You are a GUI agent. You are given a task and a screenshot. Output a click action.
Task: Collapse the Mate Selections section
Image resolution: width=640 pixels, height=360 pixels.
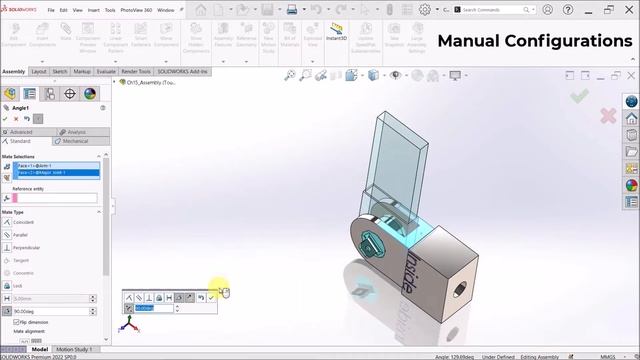pos(98,156)
